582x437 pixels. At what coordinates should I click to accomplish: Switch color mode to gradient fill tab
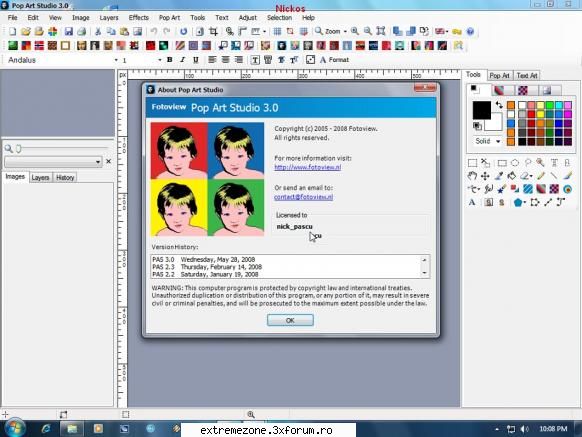coord(503,90)
